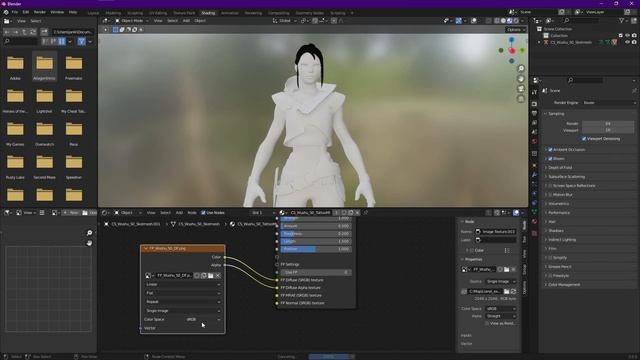Click the file browser path field
Image resolution: width=640 pixels, height=360 pixels.
pyautogui.click(x=73, y=32)
